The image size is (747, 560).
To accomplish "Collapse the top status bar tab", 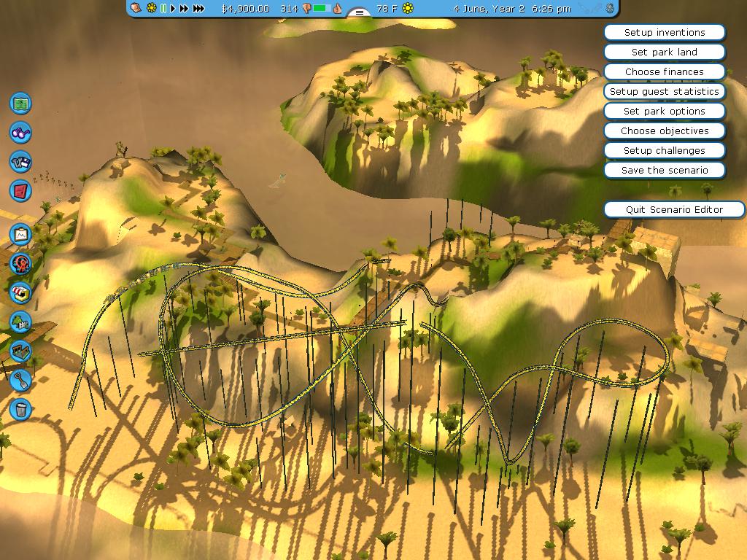I will click(360, 12).
